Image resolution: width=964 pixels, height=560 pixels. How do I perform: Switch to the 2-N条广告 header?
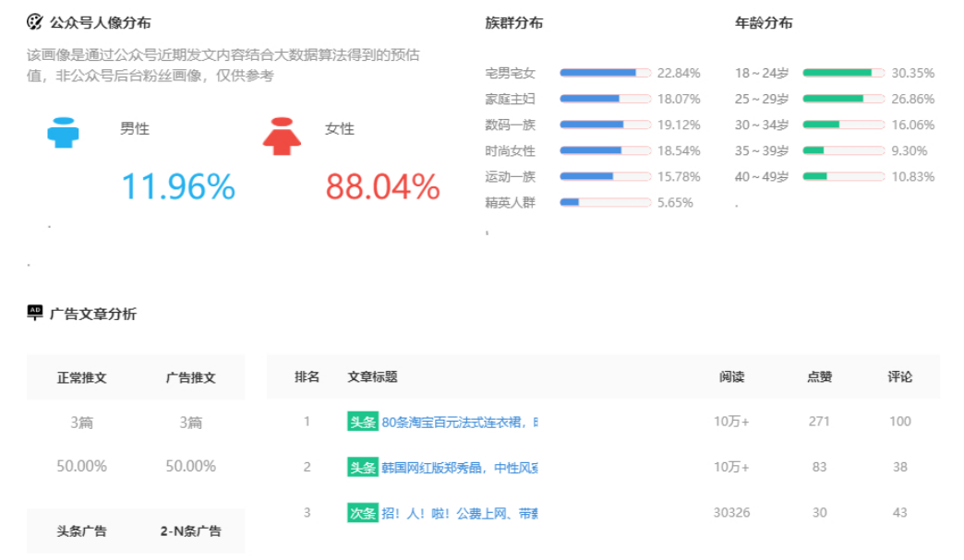pyautogui.click(x=190, y=530)
